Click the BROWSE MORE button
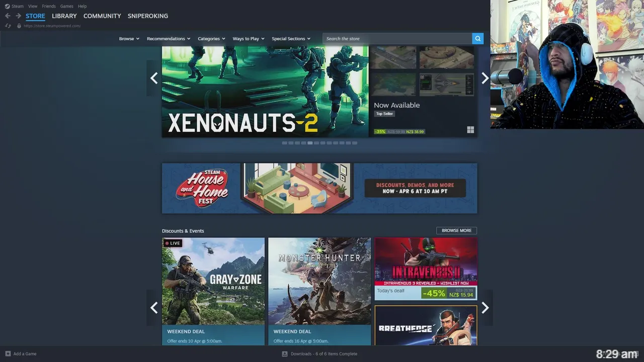The height and width of the screenshot is (362, 644). pos(457,230)
